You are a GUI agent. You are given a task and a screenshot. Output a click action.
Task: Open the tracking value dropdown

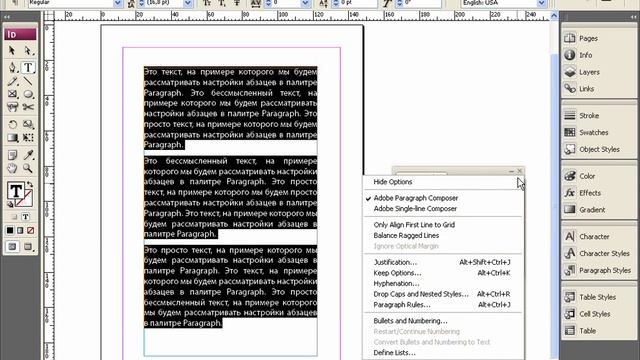[x=305, y=3]
